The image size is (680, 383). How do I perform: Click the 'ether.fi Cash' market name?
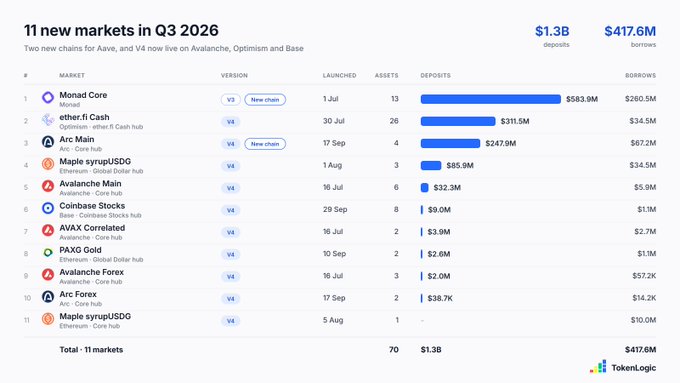[x=84, y=117]
